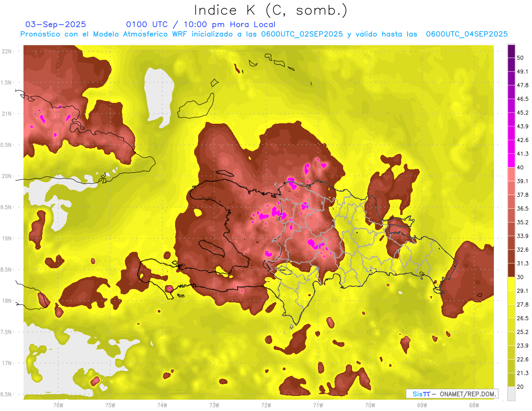The image size is (532, 411).
Task: Click the "0100 UTC / 10:00 pm Hora Local" time
Action: [x=201, y=24]
